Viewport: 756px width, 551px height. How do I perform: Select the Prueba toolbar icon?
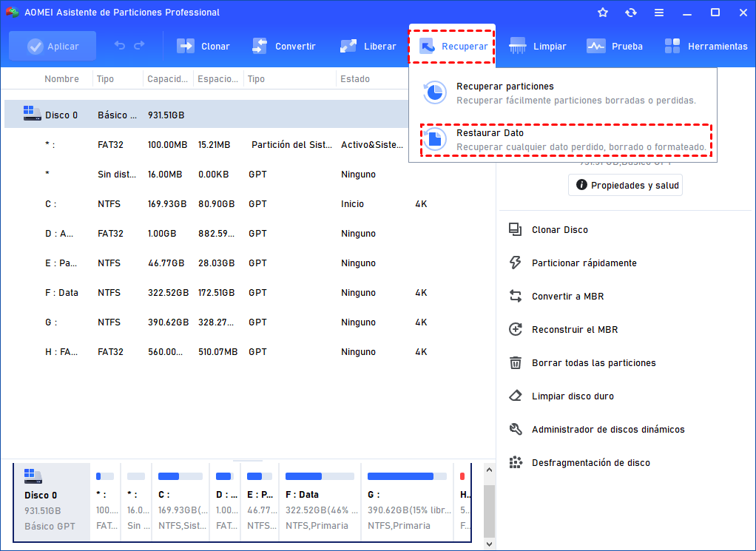click(x=615, y=46)
